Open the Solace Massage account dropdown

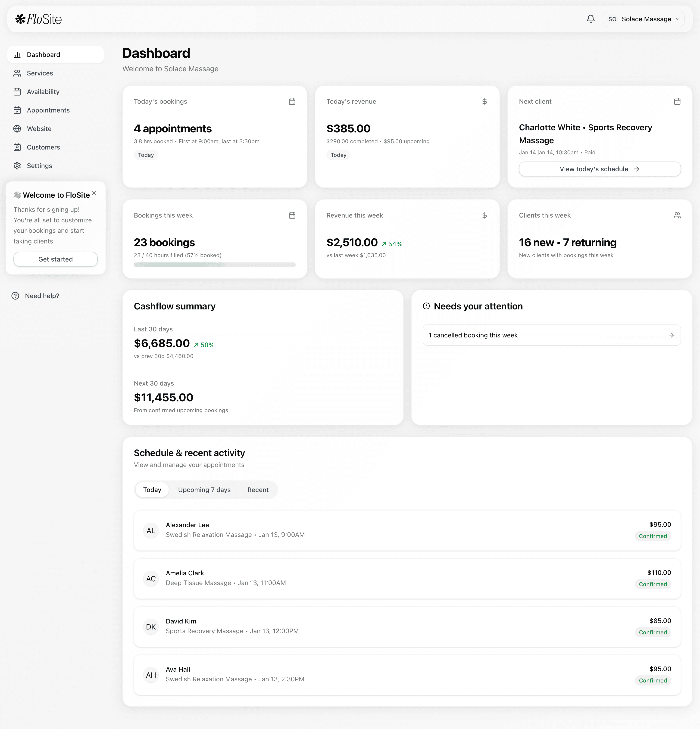click(x=644, y=19)
